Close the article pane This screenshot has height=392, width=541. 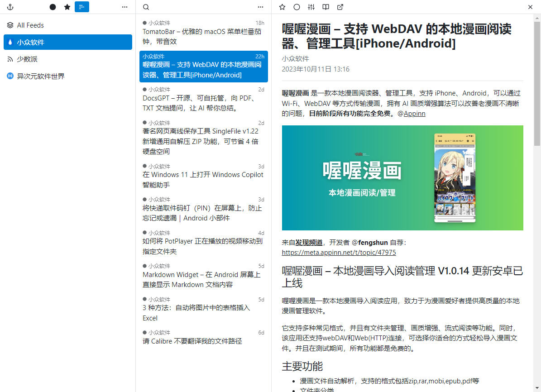[x=530, y=7]
